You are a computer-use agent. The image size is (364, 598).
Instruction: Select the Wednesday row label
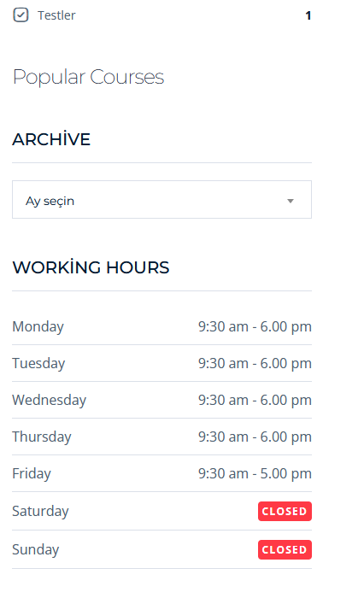50,400
